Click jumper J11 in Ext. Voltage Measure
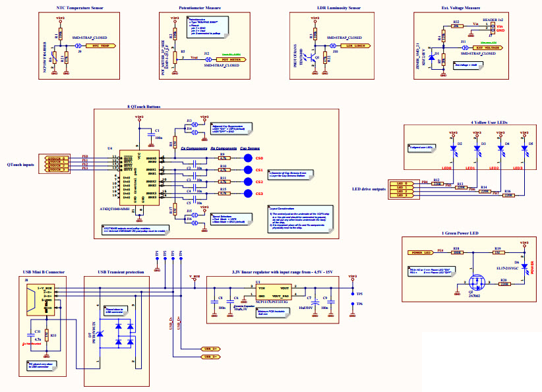Image resolution: width=542 pixels, height=392 pixels. (x=465, y=47)
